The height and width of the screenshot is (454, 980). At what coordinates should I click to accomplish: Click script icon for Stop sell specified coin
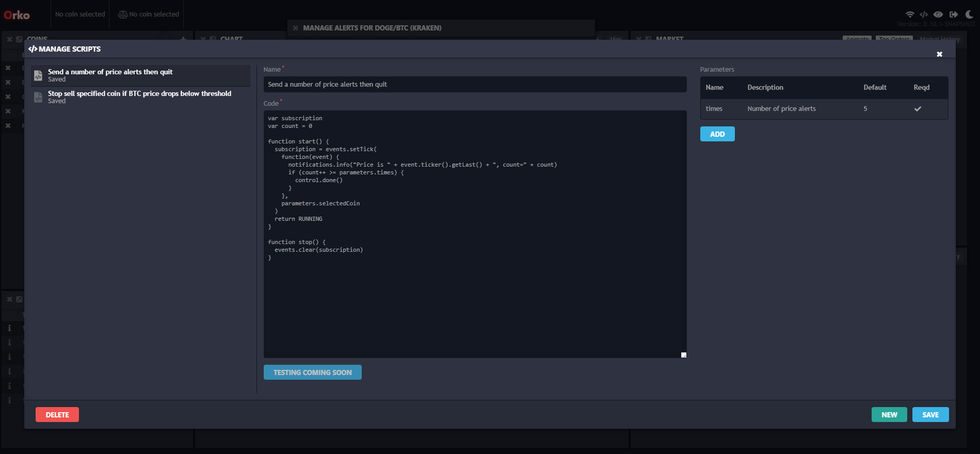click(x=38, y=97)
